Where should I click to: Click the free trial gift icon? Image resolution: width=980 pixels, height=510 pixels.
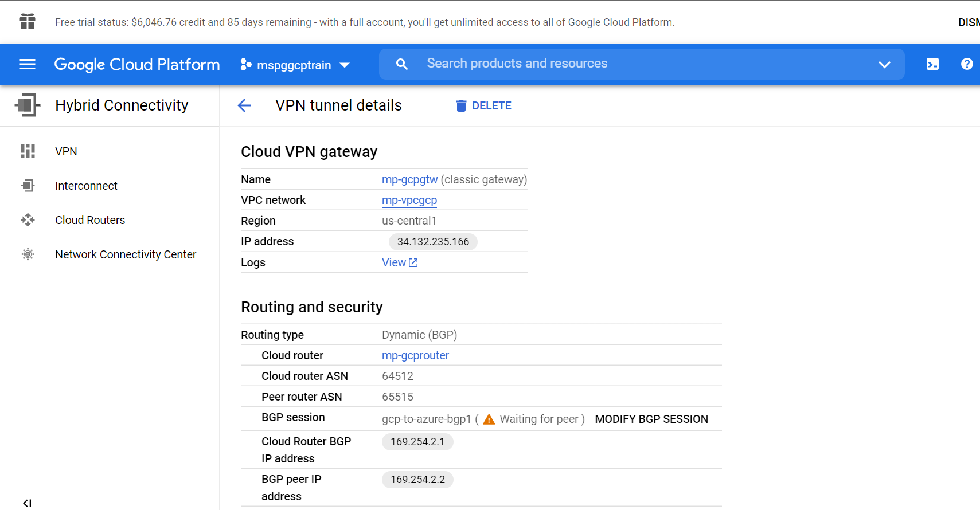[27, 21]
